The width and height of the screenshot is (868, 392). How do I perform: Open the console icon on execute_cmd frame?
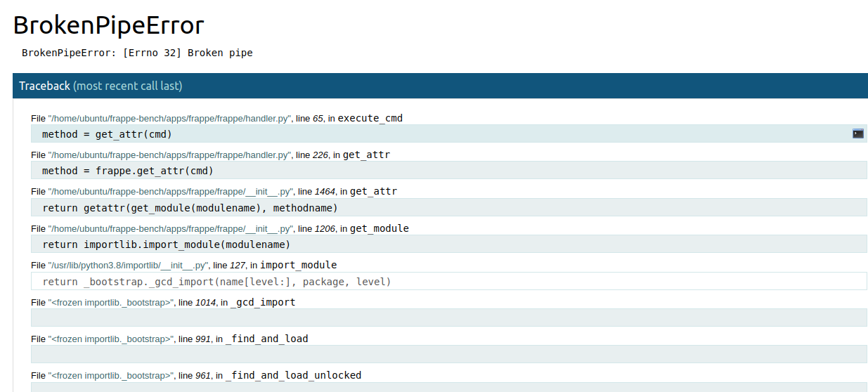coord(857,133)
